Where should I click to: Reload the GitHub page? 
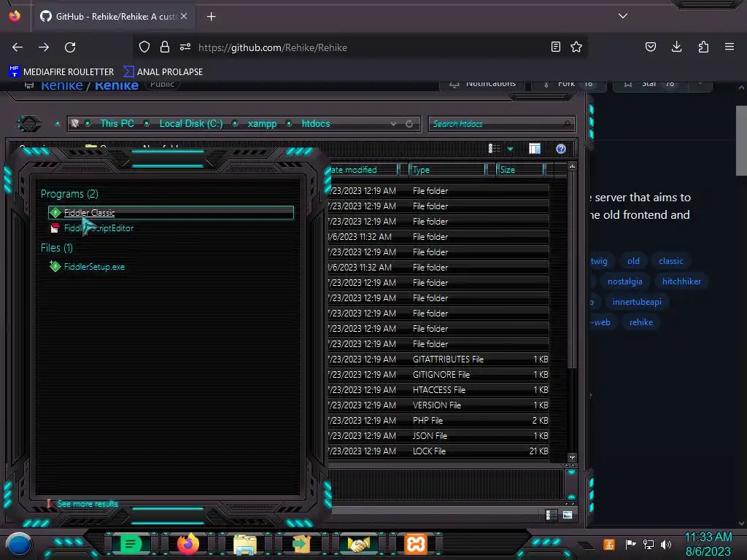click(x=70, y=47)
